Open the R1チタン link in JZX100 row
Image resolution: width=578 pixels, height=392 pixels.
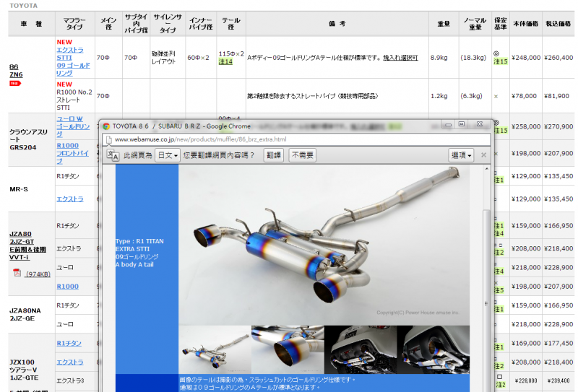pos(69,344)
